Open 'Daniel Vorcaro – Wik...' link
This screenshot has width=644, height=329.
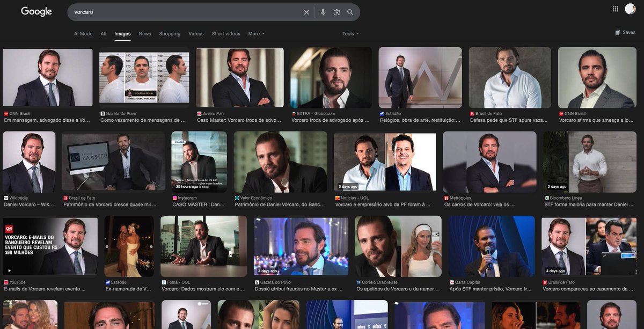click(x=29, y=204)
